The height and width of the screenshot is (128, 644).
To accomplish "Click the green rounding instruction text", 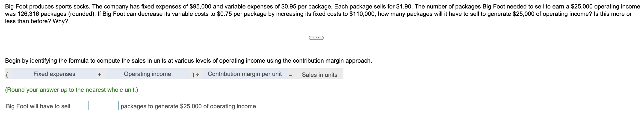I will (71, 90).
